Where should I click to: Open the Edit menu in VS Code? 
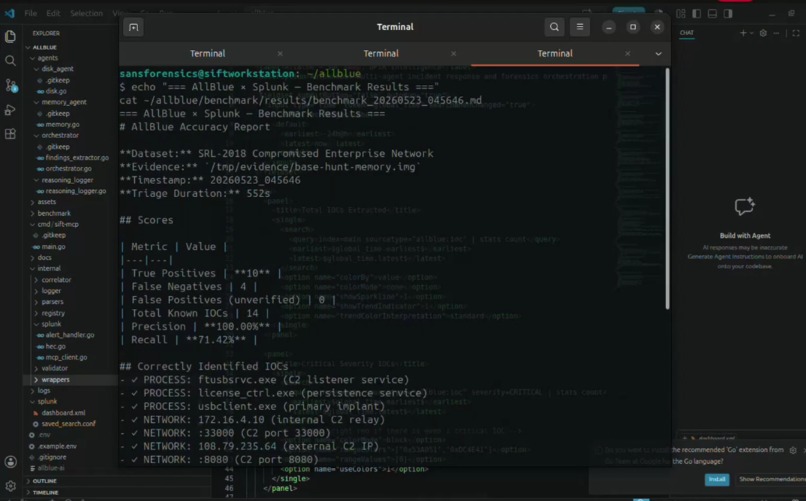[x=53, y=13]
